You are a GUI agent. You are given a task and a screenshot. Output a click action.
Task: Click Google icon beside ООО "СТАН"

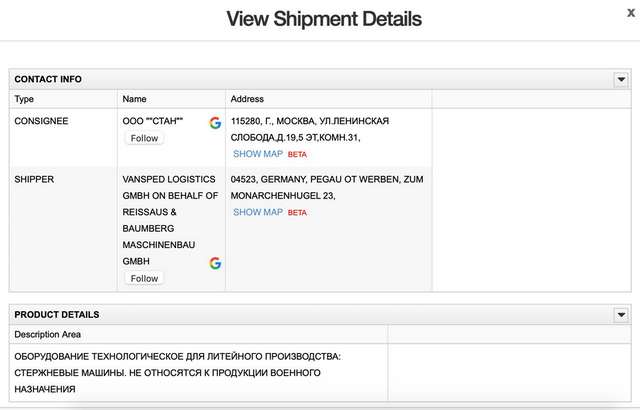(x=215, y=122)
